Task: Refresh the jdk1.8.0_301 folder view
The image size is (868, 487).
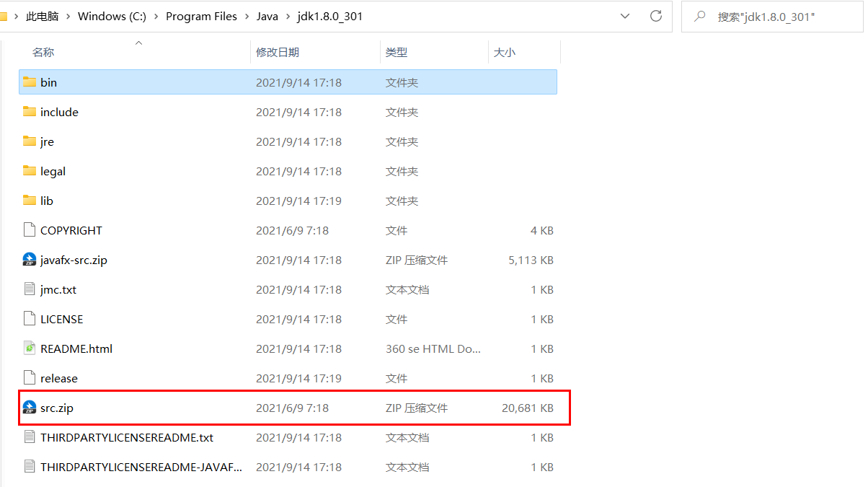Action: [x=655, y=16]
